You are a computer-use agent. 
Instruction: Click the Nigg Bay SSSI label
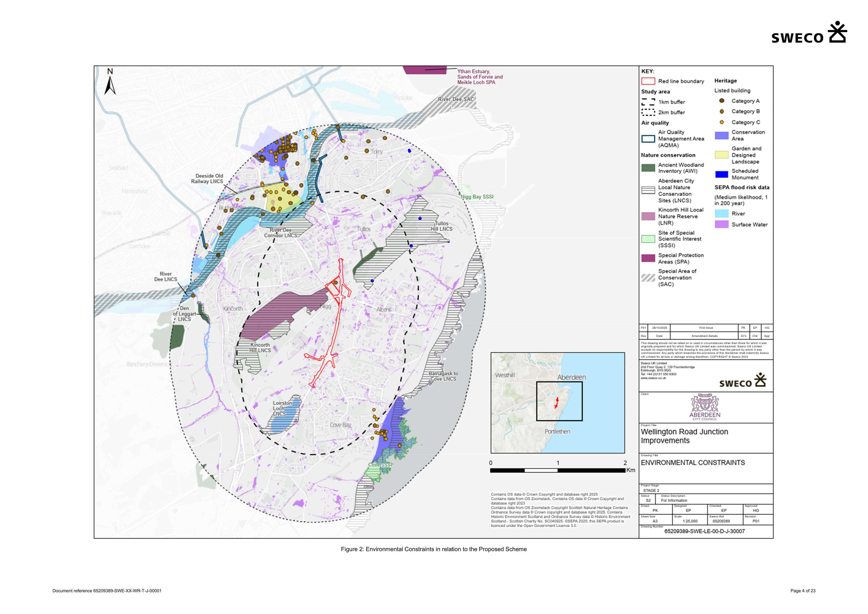[x=477, y=197]
